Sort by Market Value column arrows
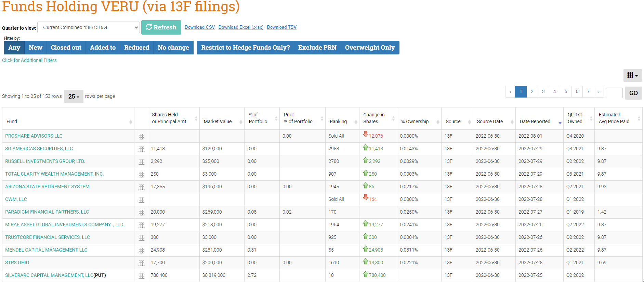 tap(241, 122)
